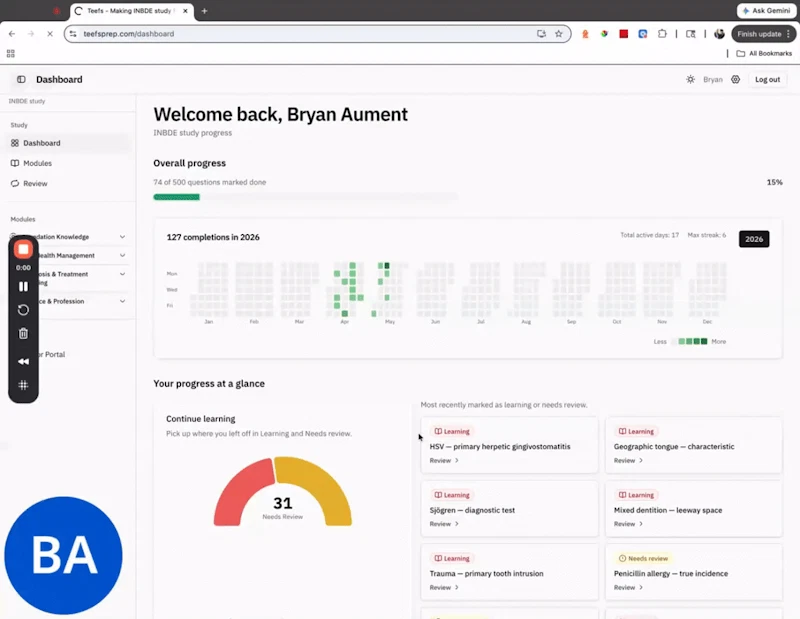This screenshot has width=800, height=619.
Task: Toggle the sidebar panel icon beside Dashboard
Action: coord(21,80)
